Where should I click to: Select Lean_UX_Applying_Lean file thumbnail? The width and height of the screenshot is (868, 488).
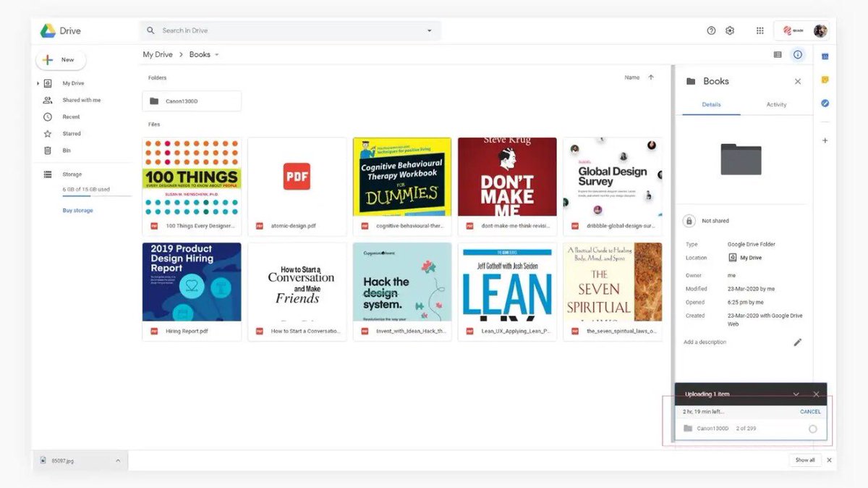507,282
